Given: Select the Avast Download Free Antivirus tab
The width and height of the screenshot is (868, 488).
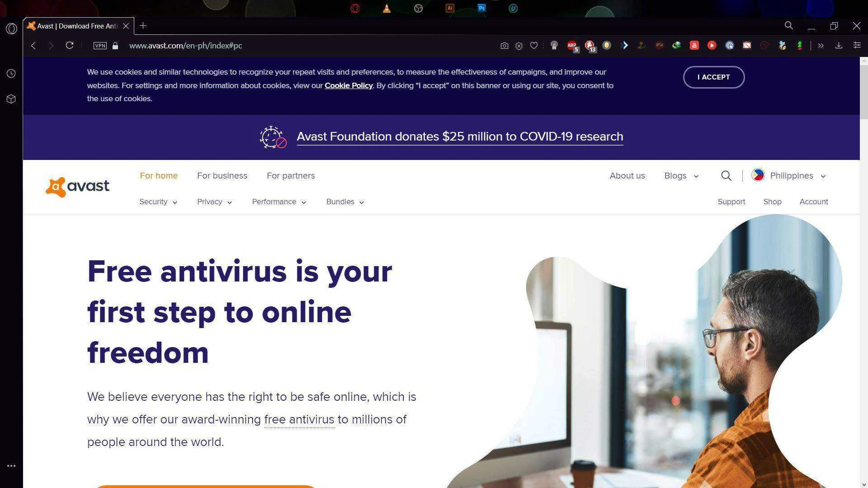Looking at the screenshot, I should click(79, 26).
